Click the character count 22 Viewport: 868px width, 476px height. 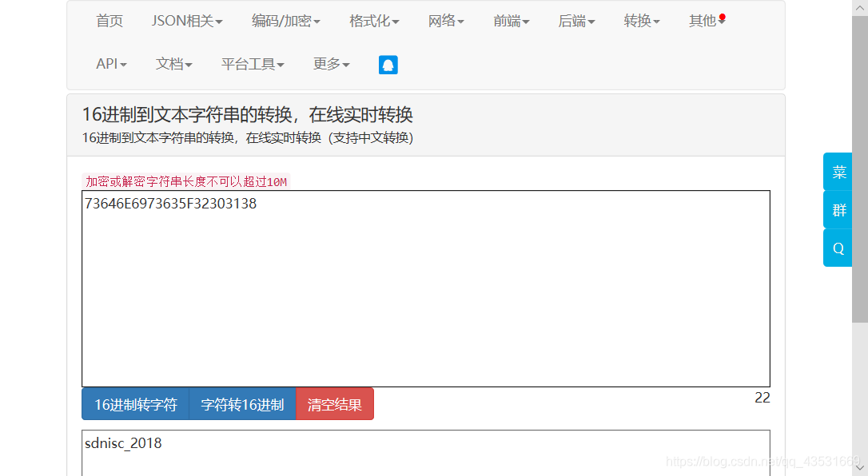tap(762, 398)
